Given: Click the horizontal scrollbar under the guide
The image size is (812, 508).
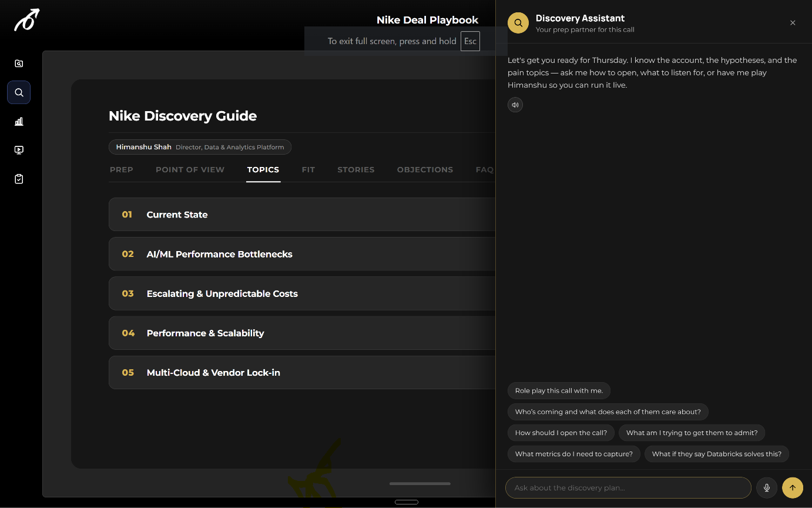Looking at the screenshot, I should pyautogui.click(x=420, y=483).
